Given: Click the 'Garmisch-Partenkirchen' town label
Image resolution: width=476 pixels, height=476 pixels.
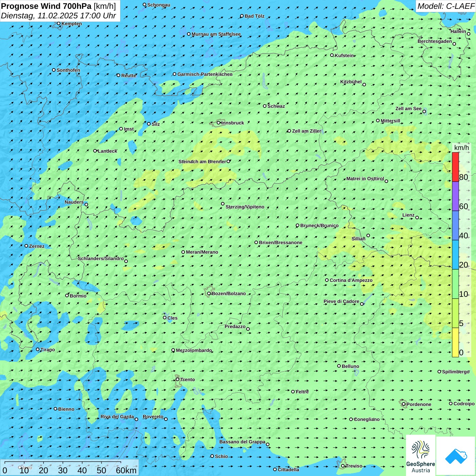Looking at the screenshot, I should [205, 74].
